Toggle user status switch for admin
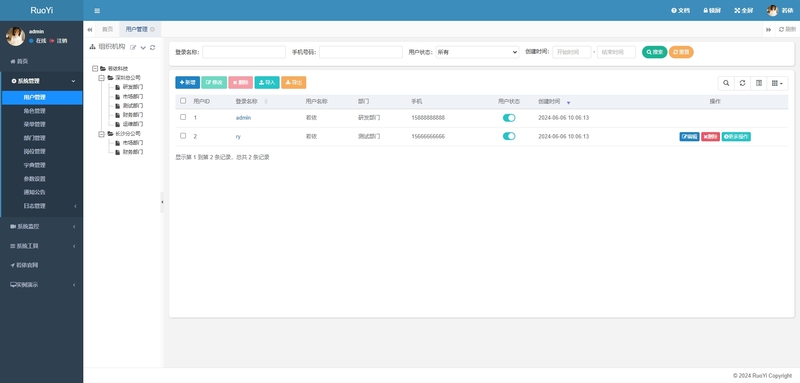 [x=509, y=118]
